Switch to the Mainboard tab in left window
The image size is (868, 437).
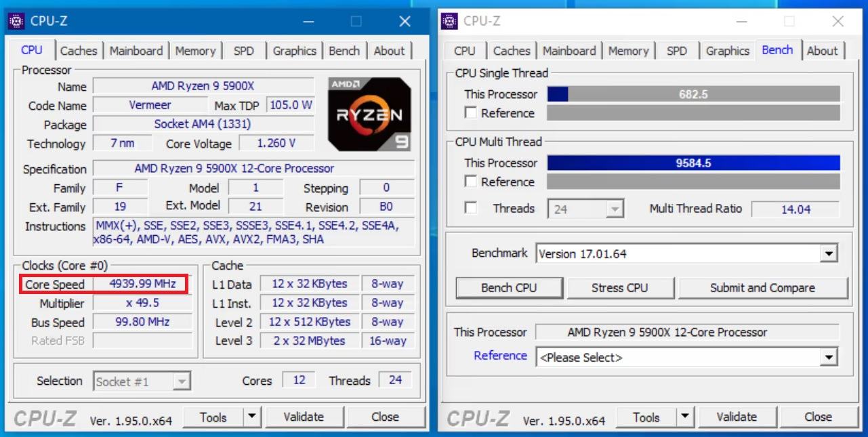coord(136,51)
